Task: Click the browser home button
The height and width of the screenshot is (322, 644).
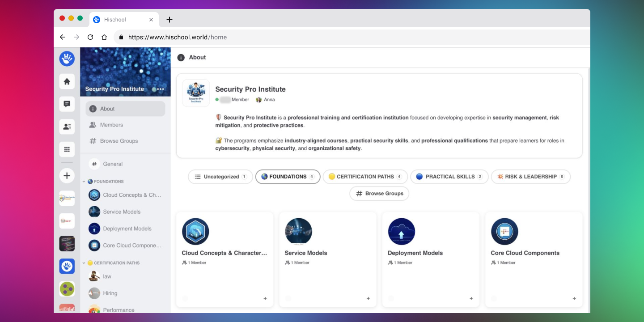Action: point(104,37)
